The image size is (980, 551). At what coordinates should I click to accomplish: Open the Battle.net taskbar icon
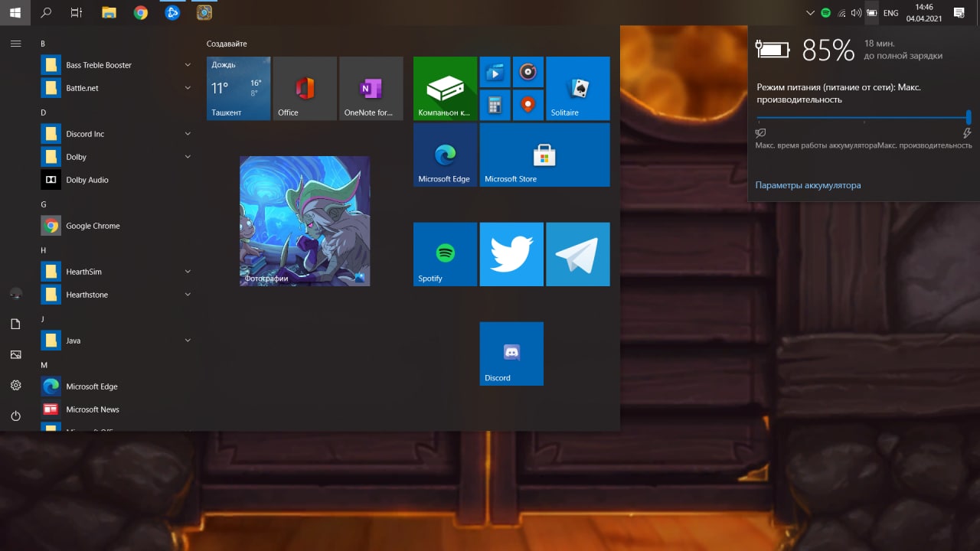click(x=172, y=12)
